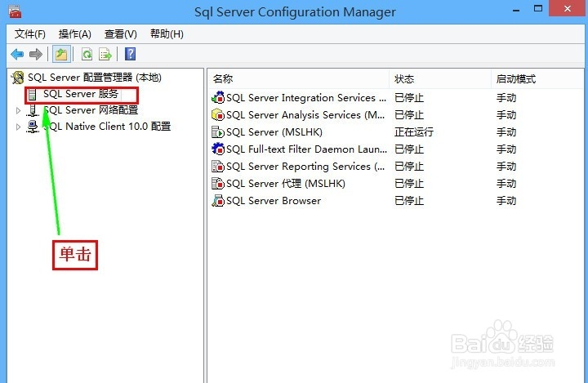Click the Forward arrow toolbar icon
The image size is (588, 383).
(36, 55)
